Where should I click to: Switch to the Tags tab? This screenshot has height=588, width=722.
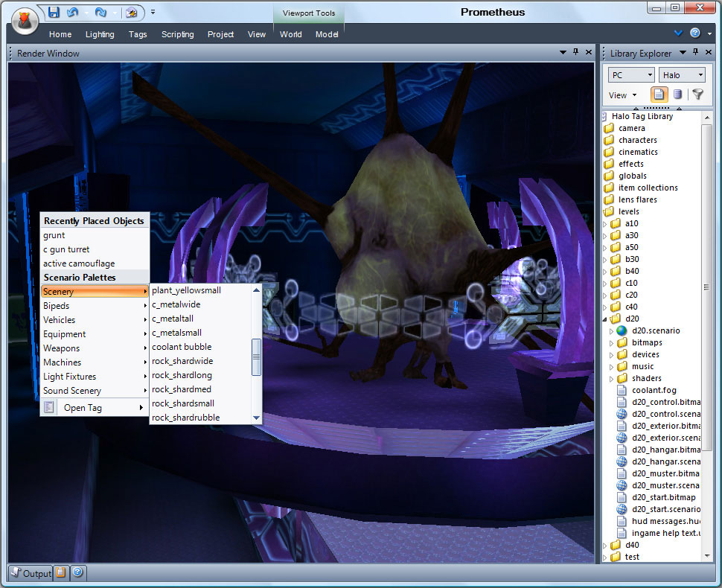138,34
